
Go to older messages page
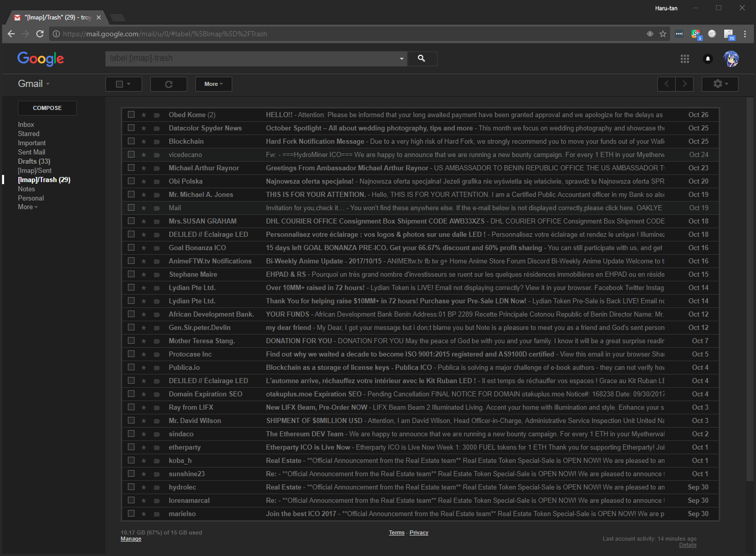pos(684,84)
